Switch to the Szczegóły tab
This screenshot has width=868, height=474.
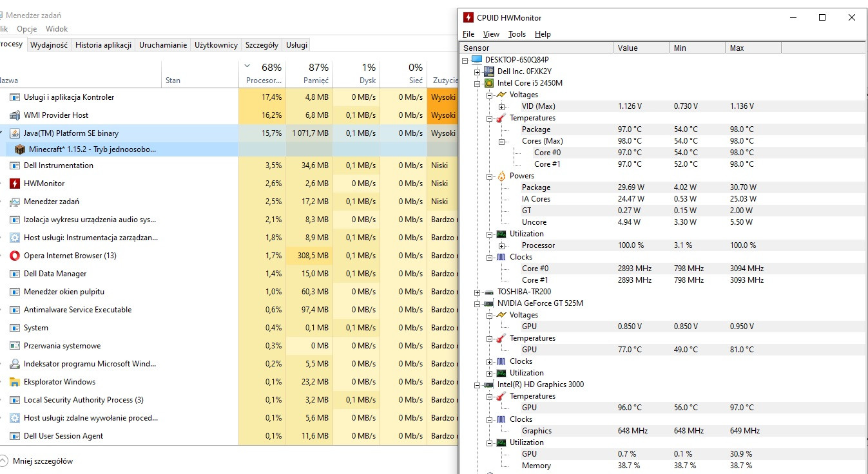pos(262,45)
